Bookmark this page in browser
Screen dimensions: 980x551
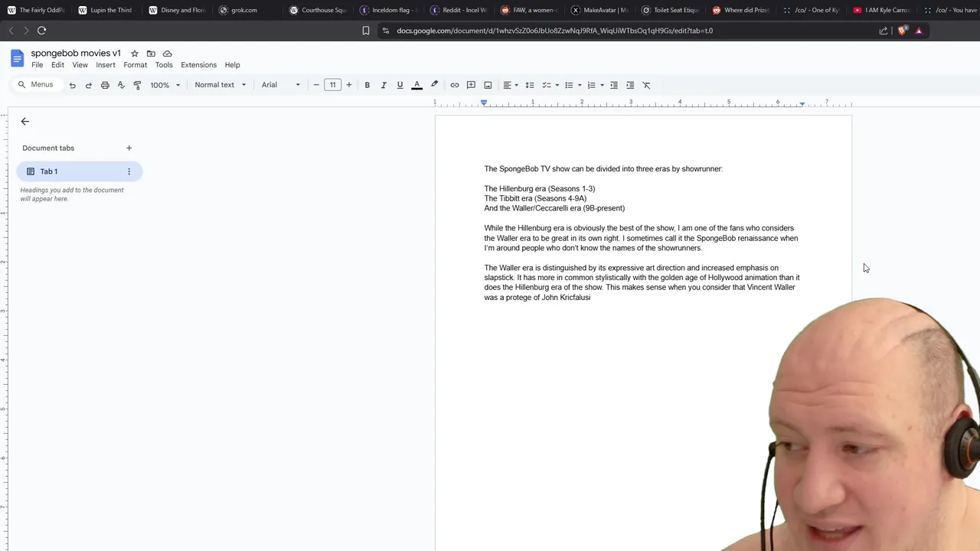coord(366,31)
